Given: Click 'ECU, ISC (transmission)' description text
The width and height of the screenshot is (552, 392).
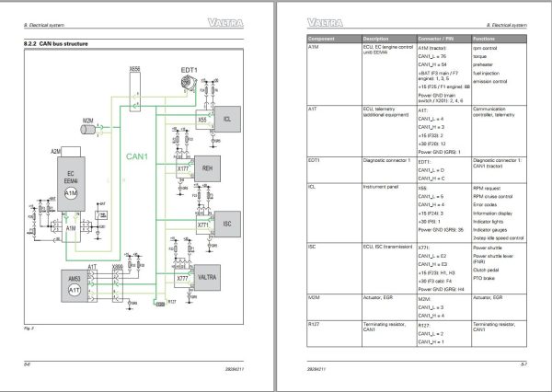Looking at the screenshot, I should 387,247.
